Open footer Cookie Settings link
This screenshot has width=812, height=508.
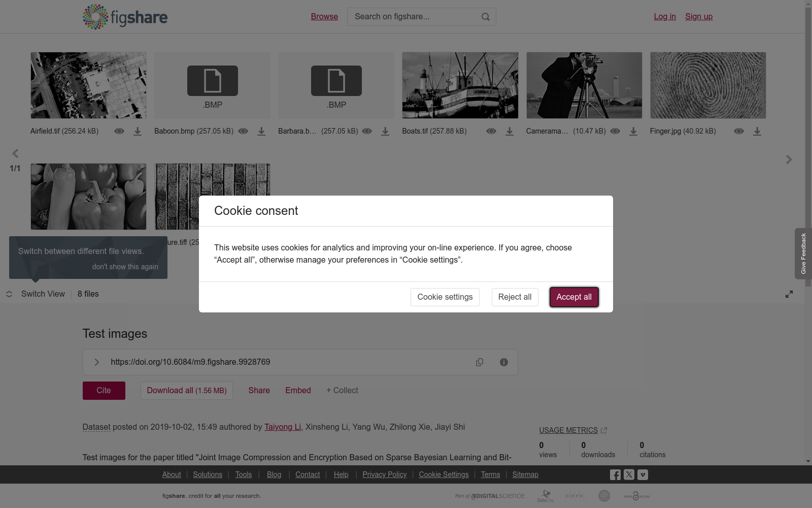click(444, 474)
